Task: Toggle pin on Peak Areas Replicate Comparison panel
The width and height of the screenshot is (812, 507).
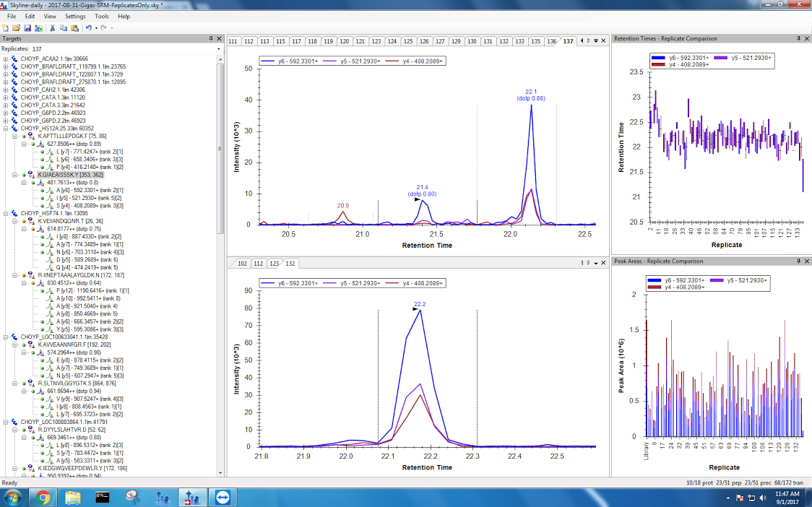Action: coord(798,261)
